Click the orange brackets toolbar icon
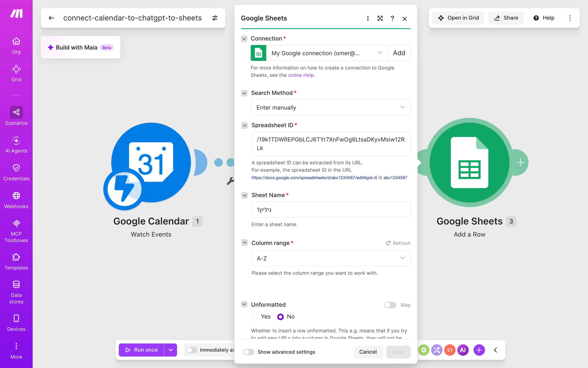The width and height of the screenshot is (588, 368). pos(450,350)
